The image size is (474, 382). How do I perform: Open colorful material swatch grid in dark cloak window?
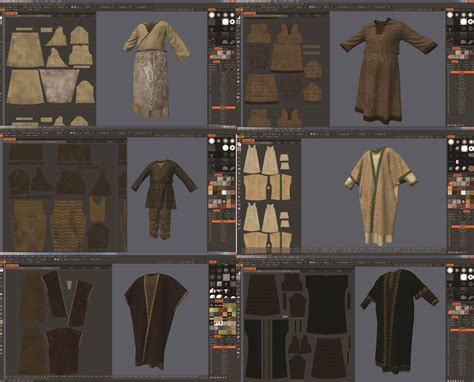[222, 318]
